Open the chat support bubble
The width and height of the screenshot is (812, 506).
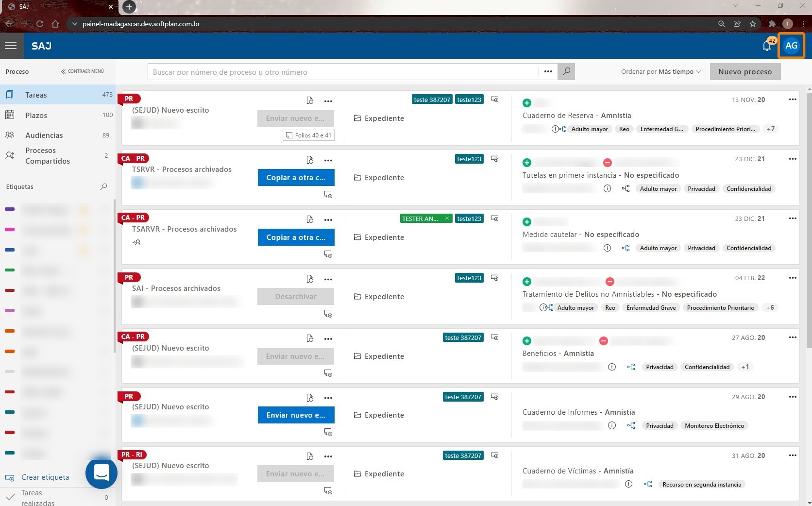pos(101,472)
